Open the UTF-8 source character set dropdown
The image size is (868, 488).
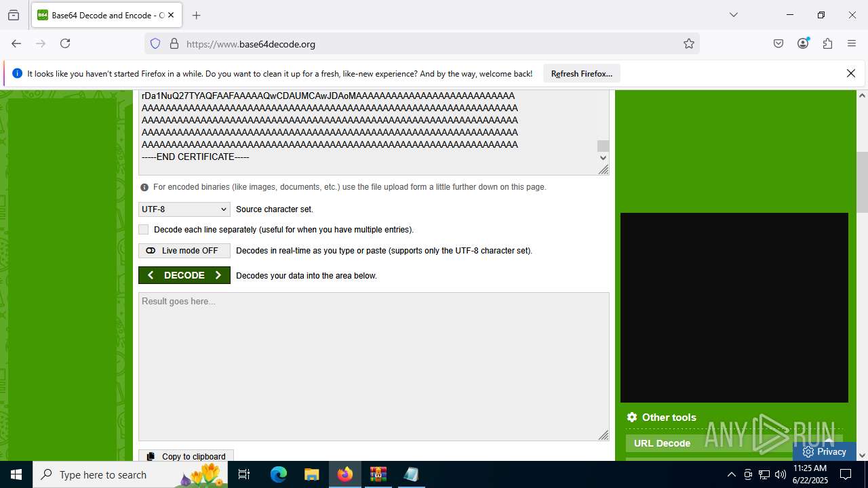[184, 209]
